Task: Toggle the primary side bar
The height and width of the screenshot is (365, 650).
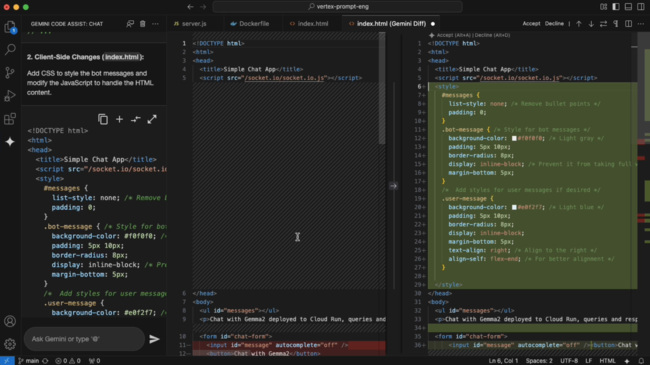Action: click(x=616, y=7)
